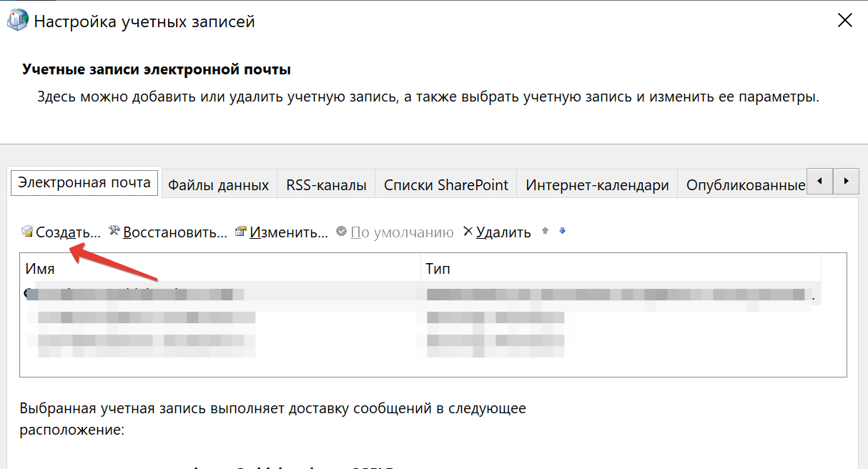The width and height of the screenshot is (868, 469).
Task: Select the first account row in the list
Action: 214,294
